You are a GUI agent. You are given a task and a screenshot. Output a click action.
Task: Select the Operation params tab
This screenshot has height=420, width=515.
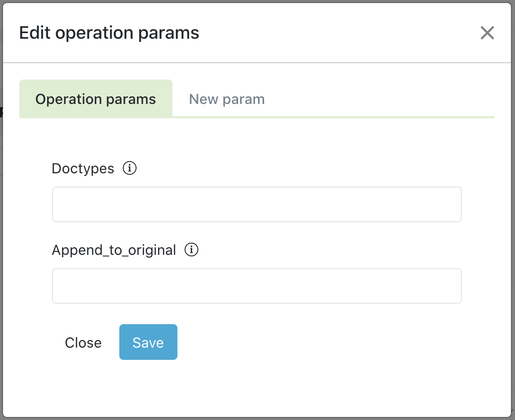[x=95, y=99]
